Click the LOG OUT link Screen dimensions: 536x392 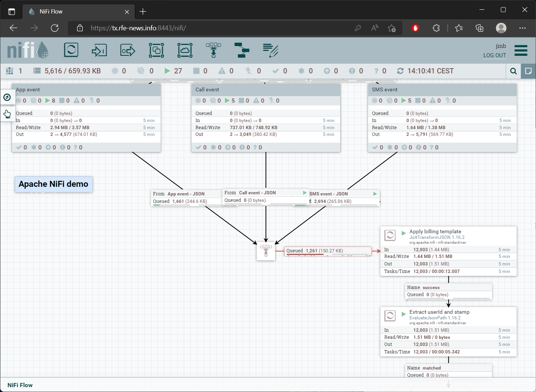point(494,55)
